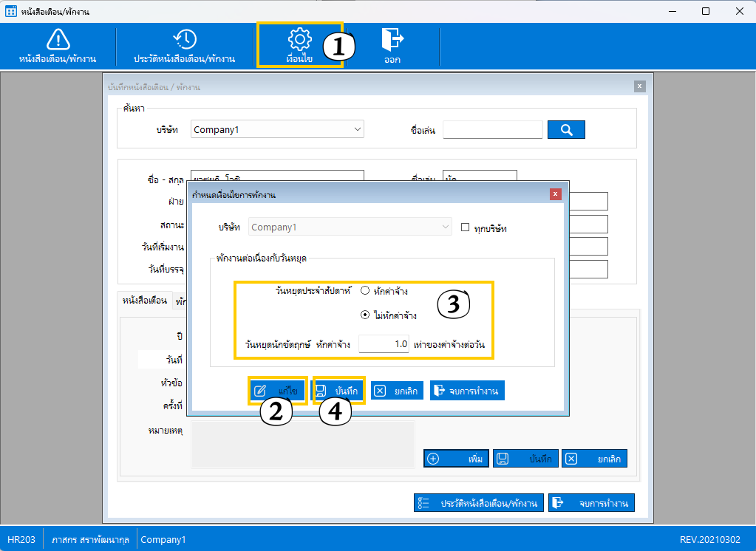756x551 pixels.
Task: Click the เพิ่ม add button
Action: (455, 459)
